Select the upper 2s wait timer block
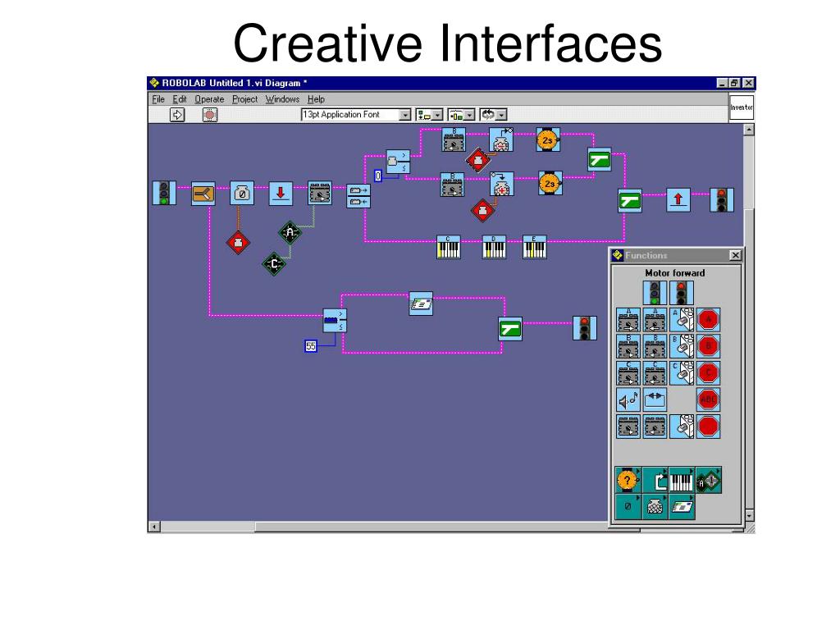 (548, 139)
